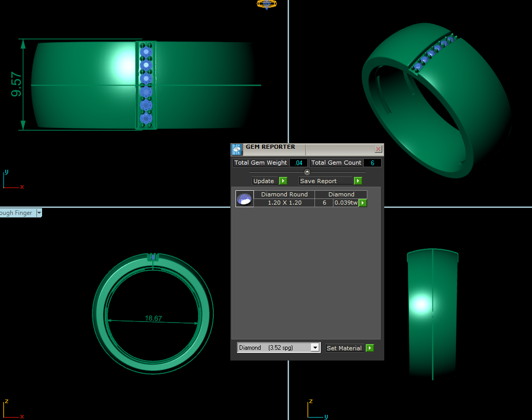Select the 1.20 X 1.20 size cell
Image resolution: width=532 pixels, height=420 pixels.
click(x=284, y=203)
